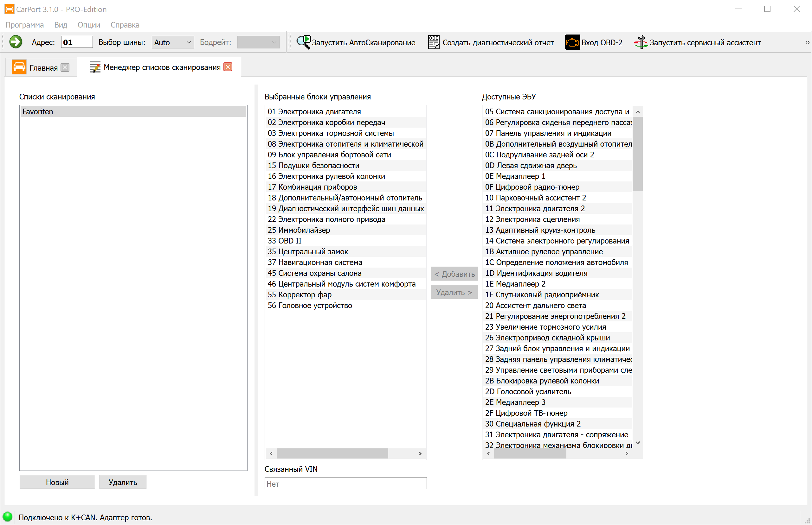Open the Опции menu

(89, 25)
